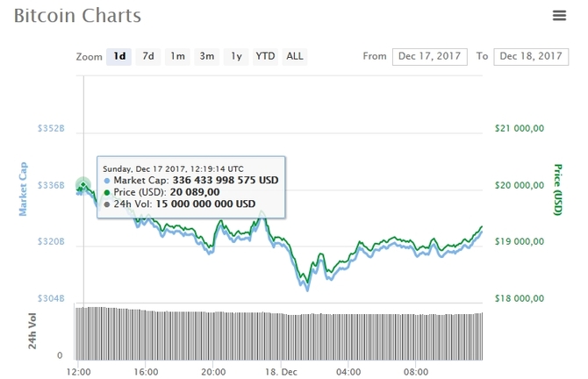
Task: Click the 16:00 time axis label
Action: click(146, 372)
